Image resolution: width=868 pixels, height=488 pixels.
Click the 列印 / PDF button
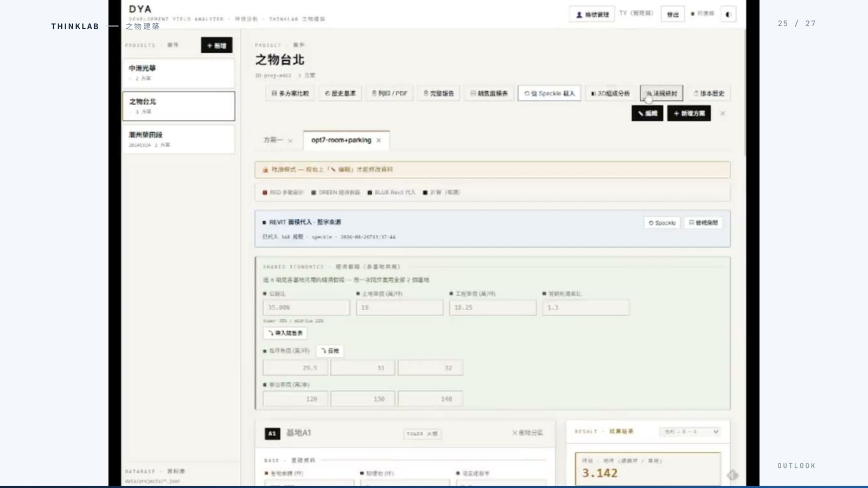pos(390,93)
